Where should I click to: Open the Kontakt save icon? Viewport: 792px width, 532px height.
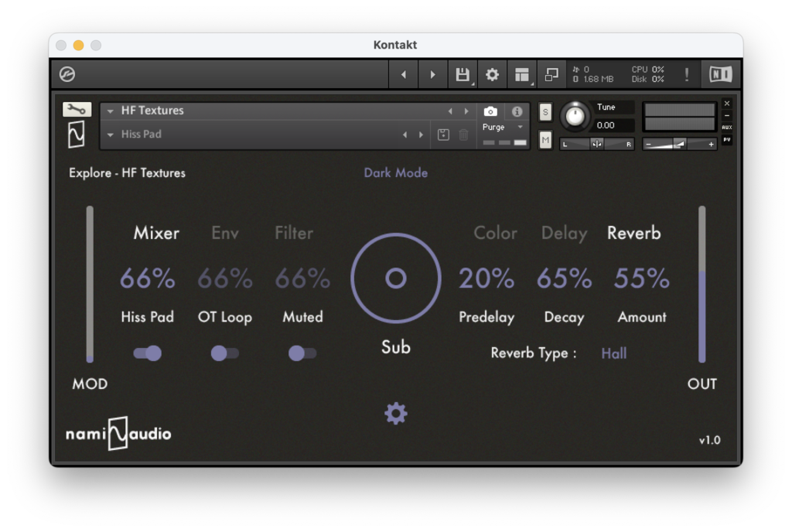tap(462, 74)
